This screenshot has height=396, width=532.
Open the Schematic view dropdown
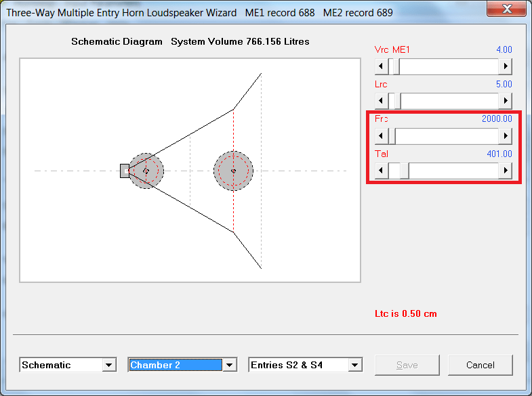pyautogui.click(x=109, y=365)
